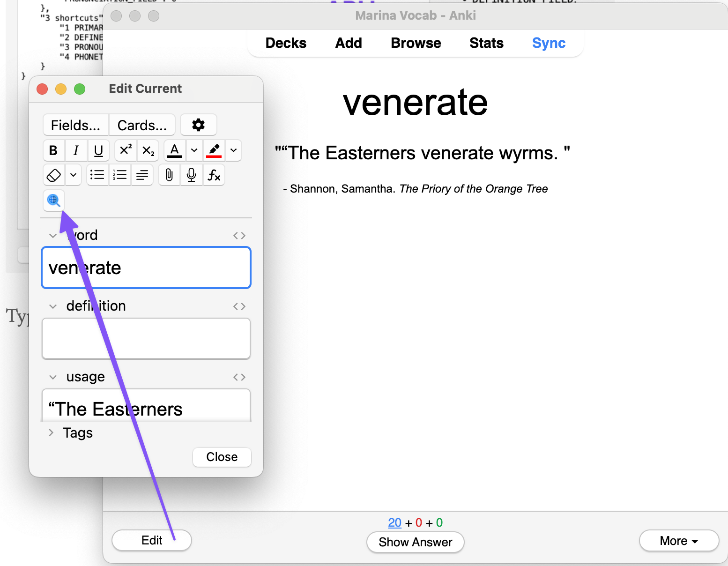Click the red highlight color swatch

click(214, 150)
